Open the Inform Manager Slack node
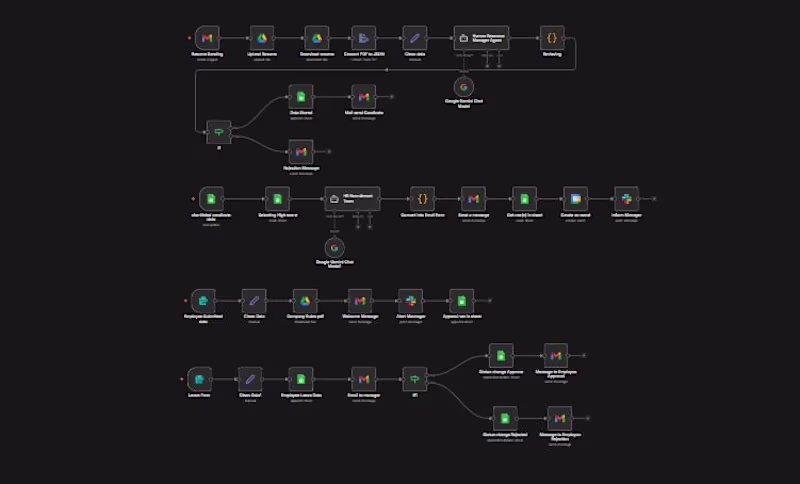 click(627, 199)
